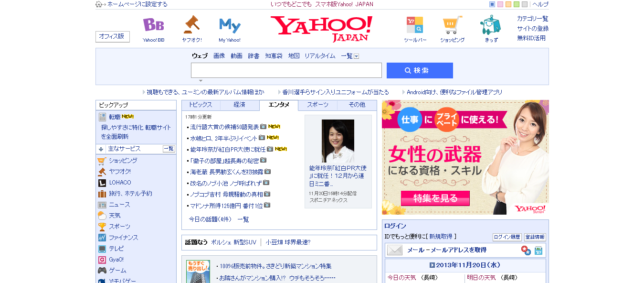This screenshot has height=283, width=644.
Task: Click the home icon beside ホームページに設定する
Action: (x=99, y=4)
